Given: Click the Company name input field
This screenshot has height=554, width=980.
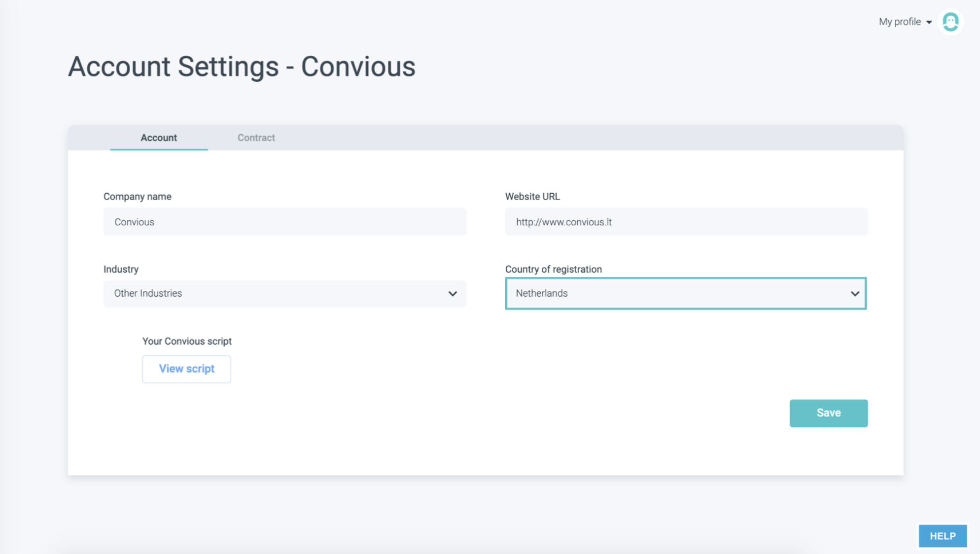Looking at the screenshot, I should click(284, 222).
